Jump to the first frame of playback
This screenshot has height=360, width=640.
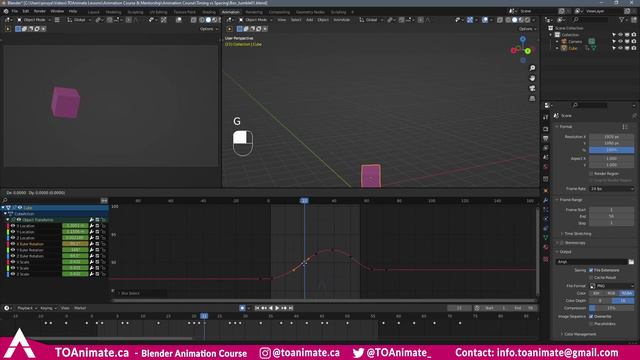[x=257, y=308]
